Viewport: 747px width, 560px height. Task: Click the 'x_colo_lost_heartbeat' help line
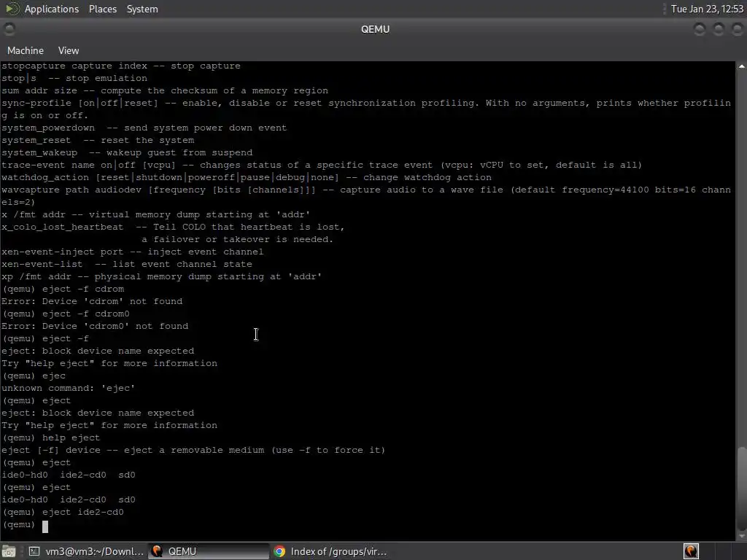[x=173, y=227]
